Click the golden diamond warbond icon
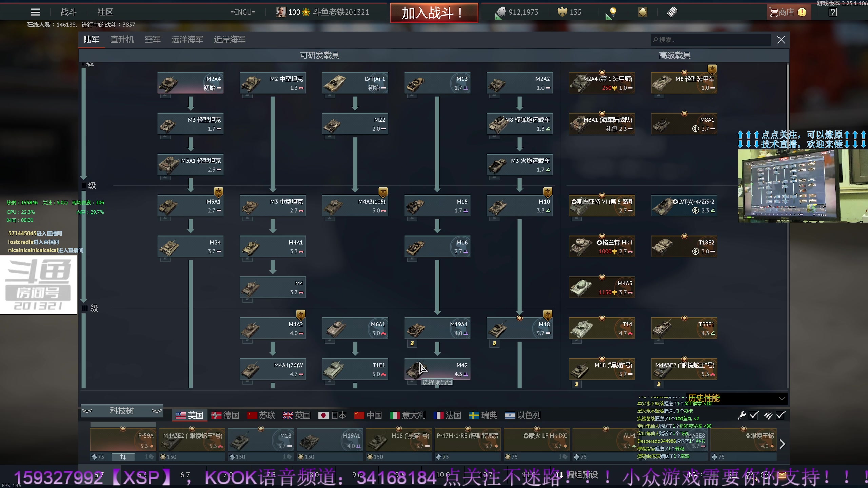 pos(643,12)
